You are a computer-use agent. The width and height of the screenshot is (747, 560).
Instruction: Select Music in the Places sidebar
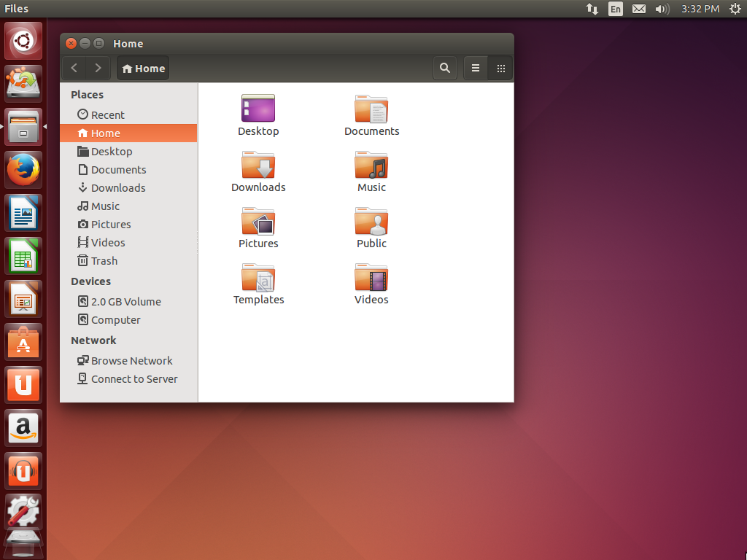[128, 206]
